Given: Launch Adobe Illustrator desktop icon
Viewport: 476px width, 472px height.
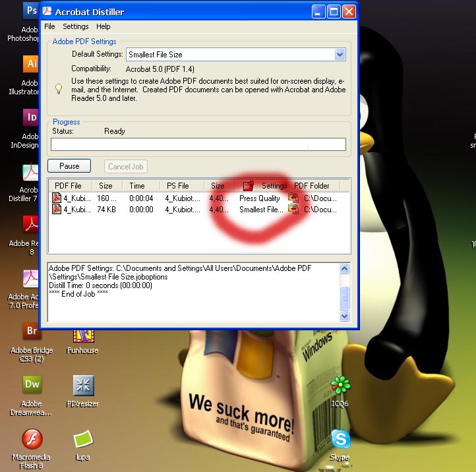Looking at the screenshot, I should pos(30,64).
